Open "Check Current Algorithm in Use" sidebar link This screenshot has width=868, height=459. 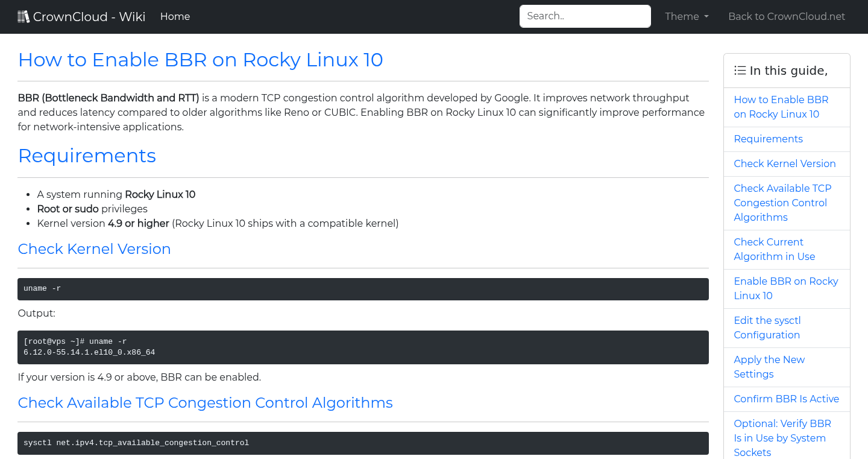pos(774,249)
